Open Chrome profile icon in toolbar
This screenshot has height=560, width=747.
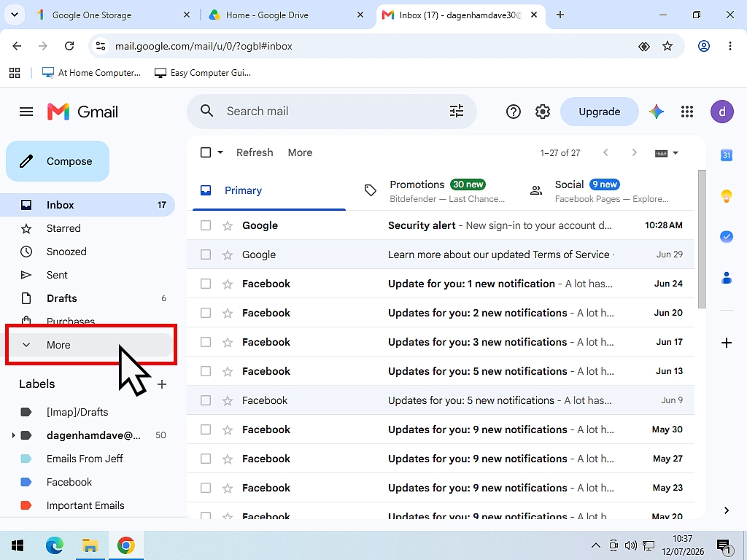point(704,46)
